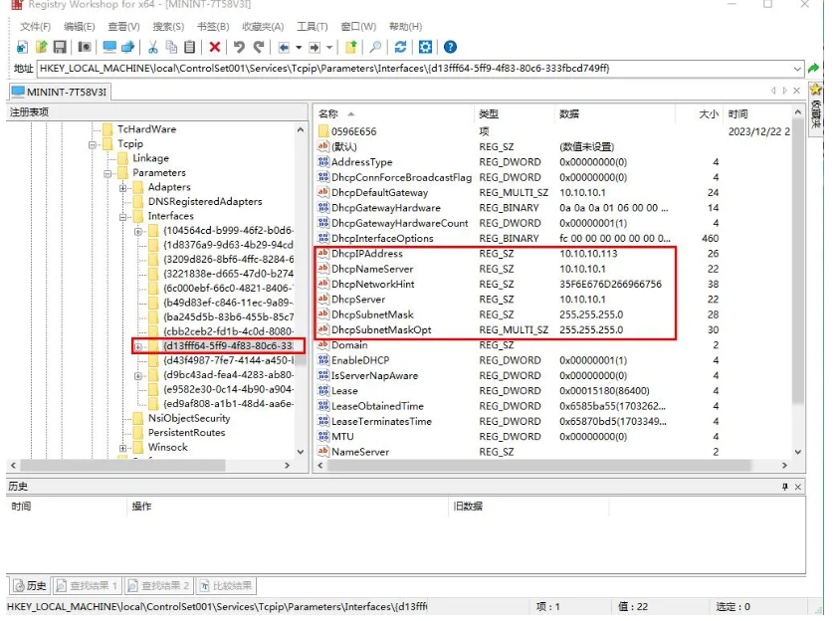Expand the Adapters tree node

click(123, 187)
